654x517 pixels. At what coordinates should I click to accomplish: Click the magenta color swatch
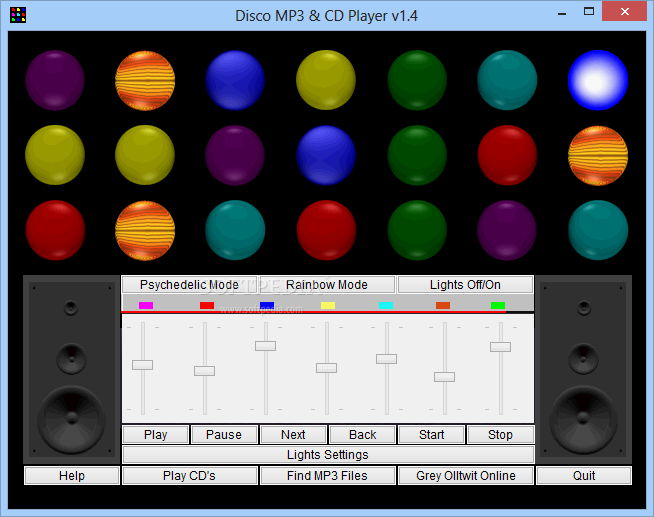[x=146, y=305]
